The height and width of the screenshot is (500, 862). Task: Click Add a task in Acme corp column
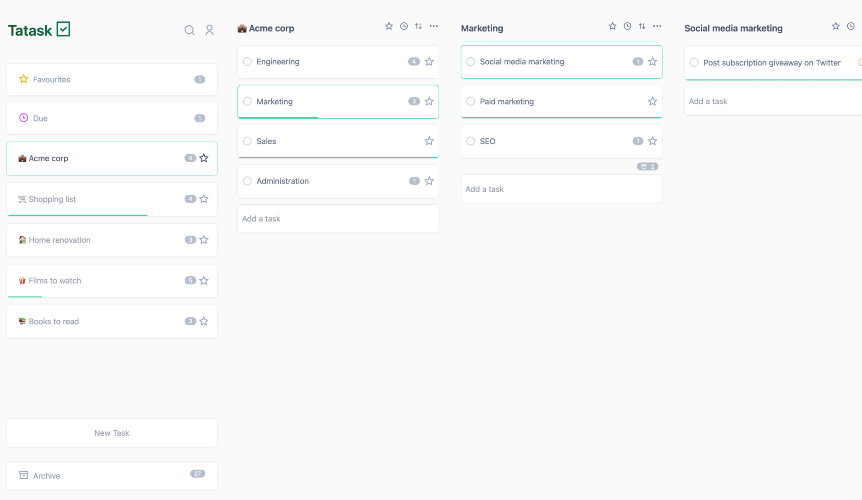click(338, 219)
